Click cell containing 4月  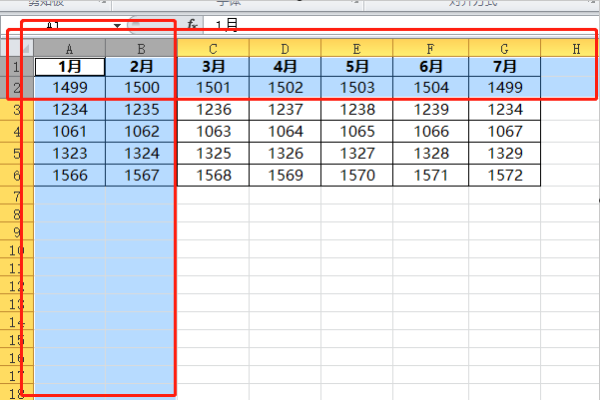coord(285,67)
